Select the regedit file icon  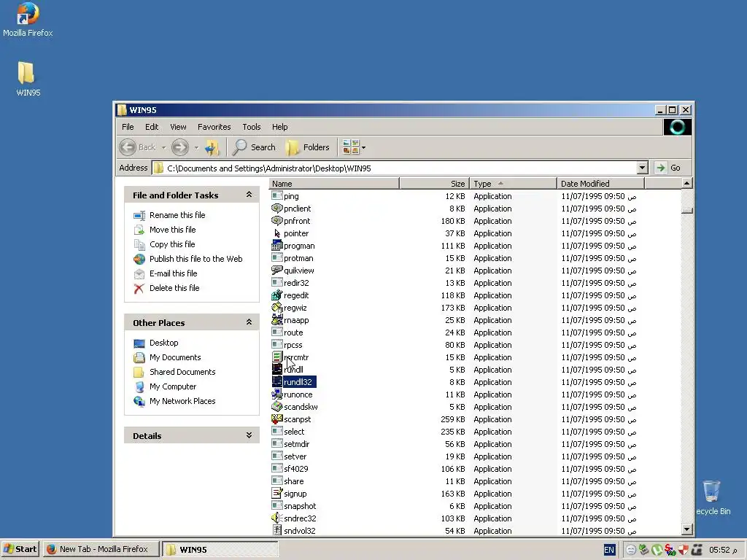click(276, 295)
